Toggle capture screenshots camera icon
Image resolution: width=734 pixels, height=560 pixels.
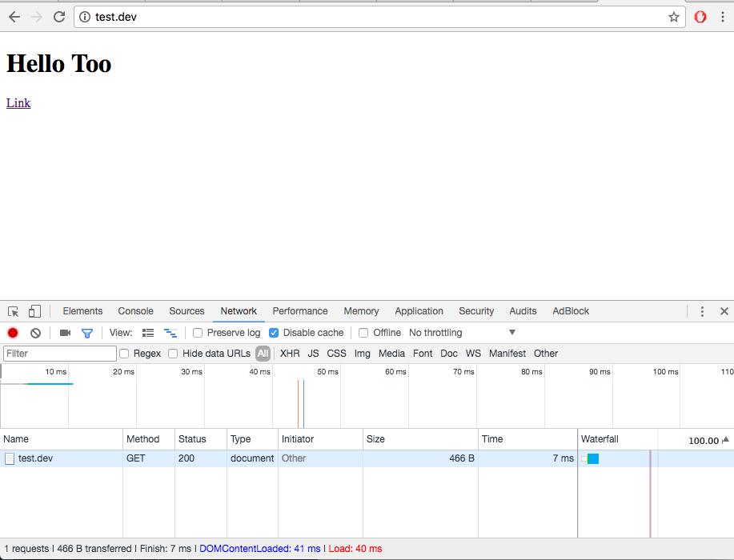point(65,333)
